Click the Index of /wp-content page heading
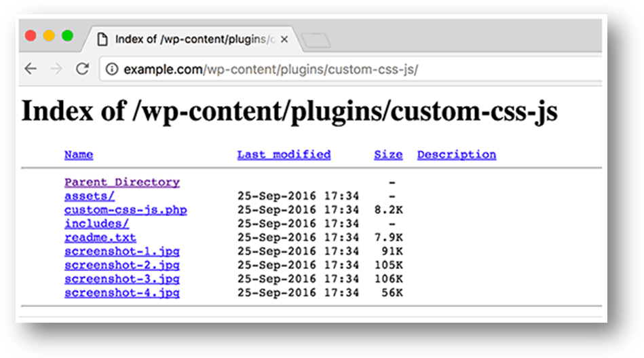Screen dimensions: 644x358 [x=290, y=111]
